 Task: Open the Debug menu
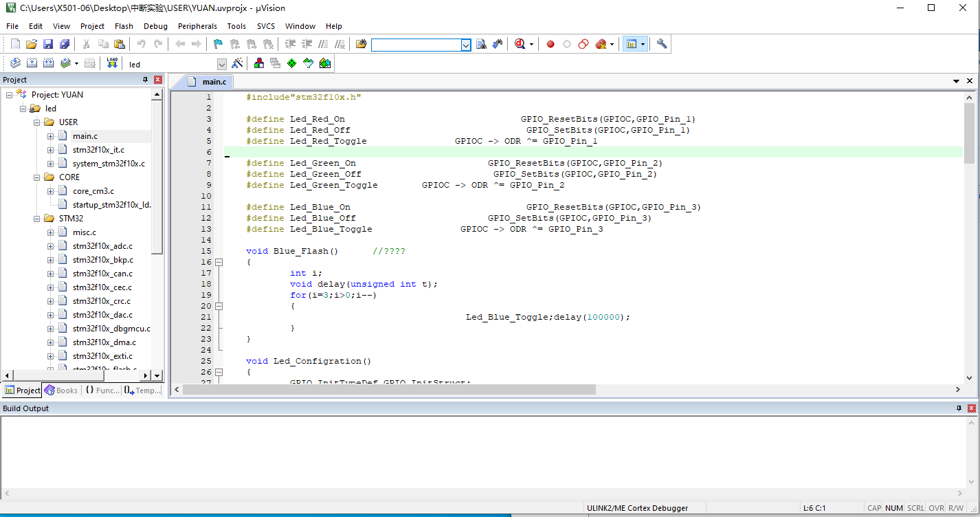click(x=155, y=26)
